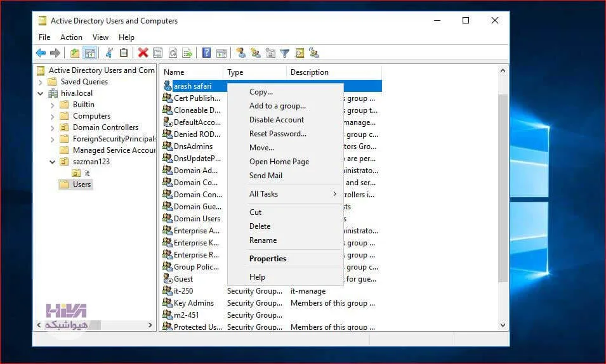Sort list by Description column header

coord(334,72)
